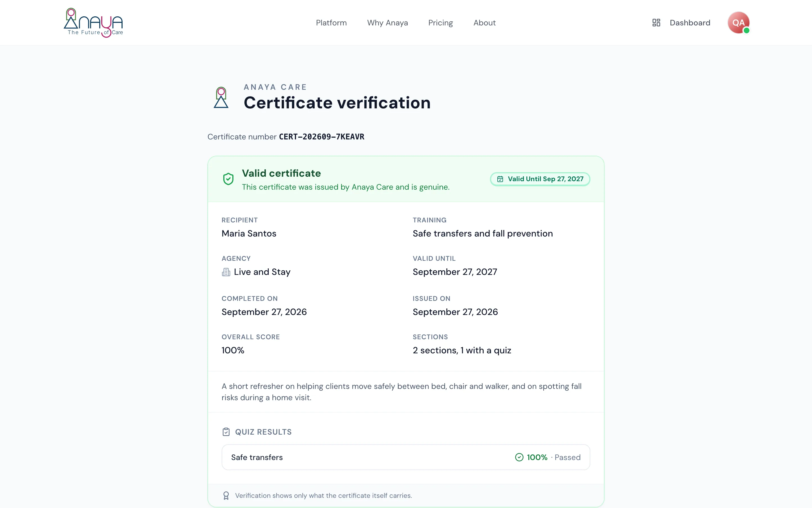The width and height of the screenshot is (812, 508).
Task: Click the green shield check icon
Action: [x=228, y=179]
